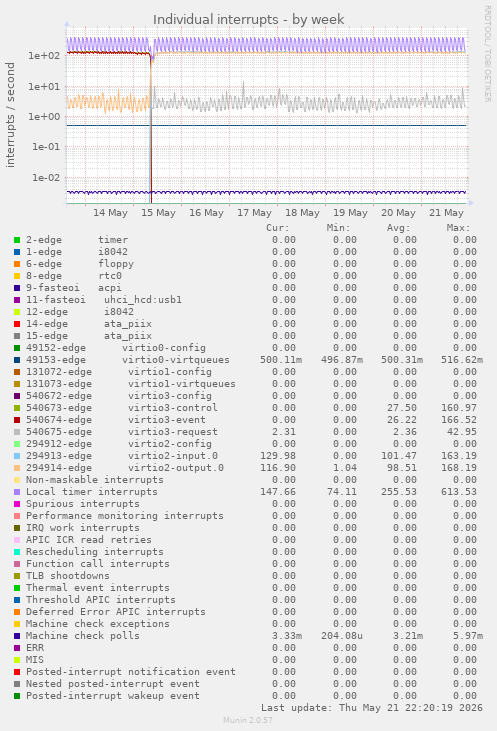Click the purple Local timer interrupts swatch
Viewport: 497px width, 731px height.
(17, 492)
